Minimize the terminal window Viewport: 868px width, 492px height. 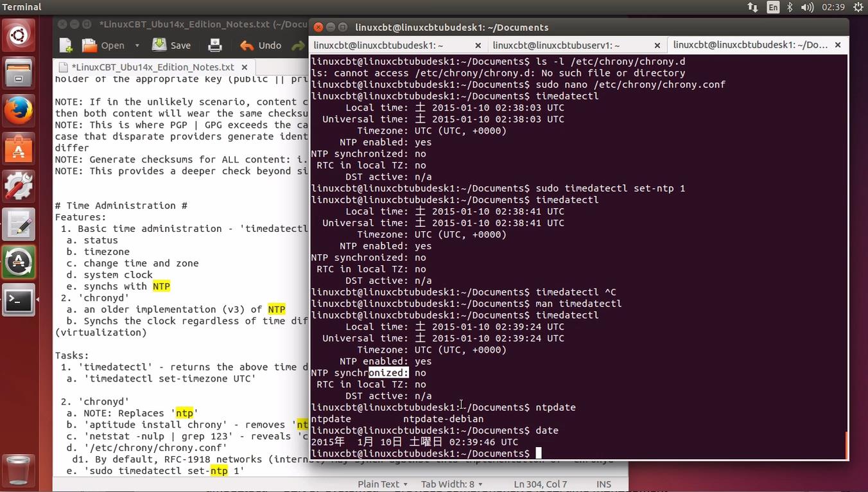(x=331, y=27)
